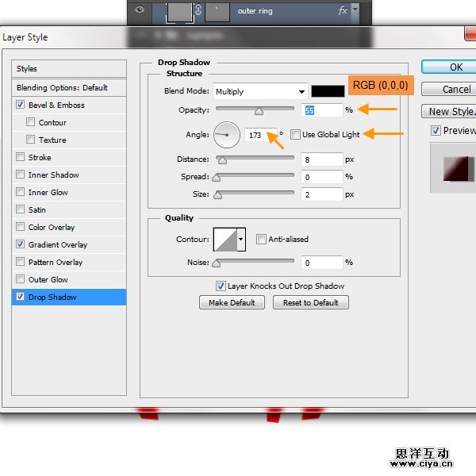Enable Use Global Light checkbox

pos(295,135)
